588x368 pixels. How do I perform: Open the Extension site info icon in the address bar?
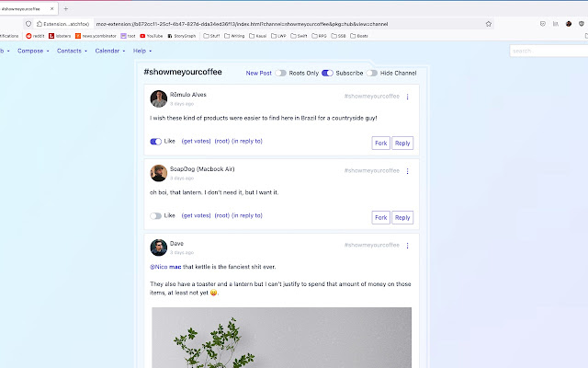63,24
